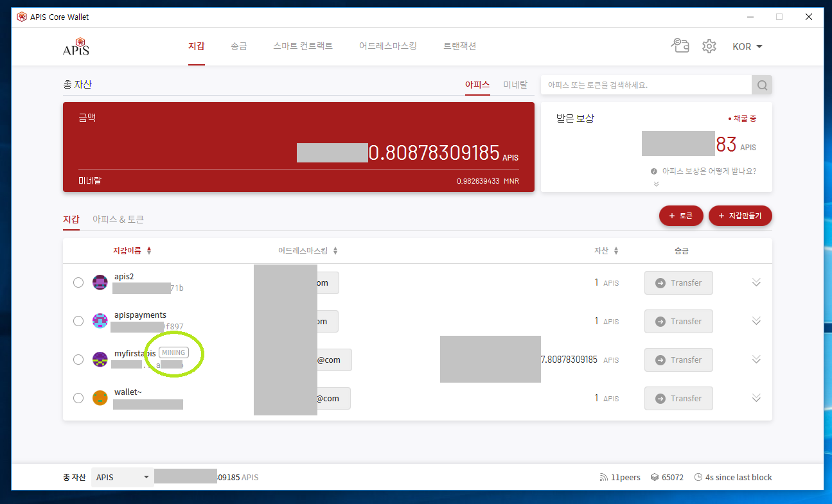
Task: Click the 0.982639433 MNR mineral value
Action: click(488, 181)
